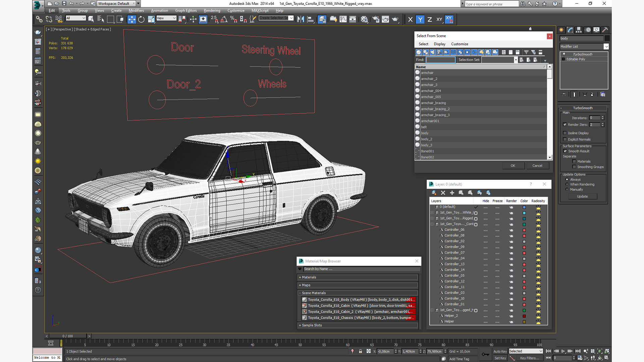Click Delete layer X icon in Layer dialog
The width and height of the screenshot is (644, 362).
pos(443,193)
